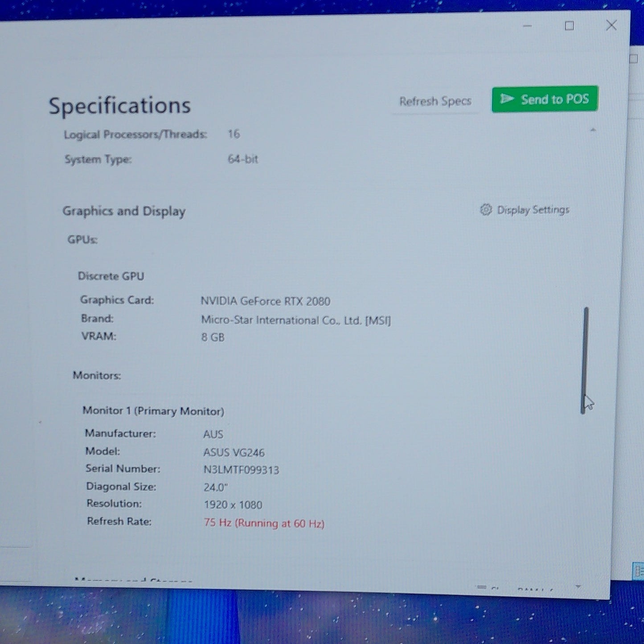
Task: Select the Graphics and Display section title
Action: pyautogui.click(x=124, y=211)
